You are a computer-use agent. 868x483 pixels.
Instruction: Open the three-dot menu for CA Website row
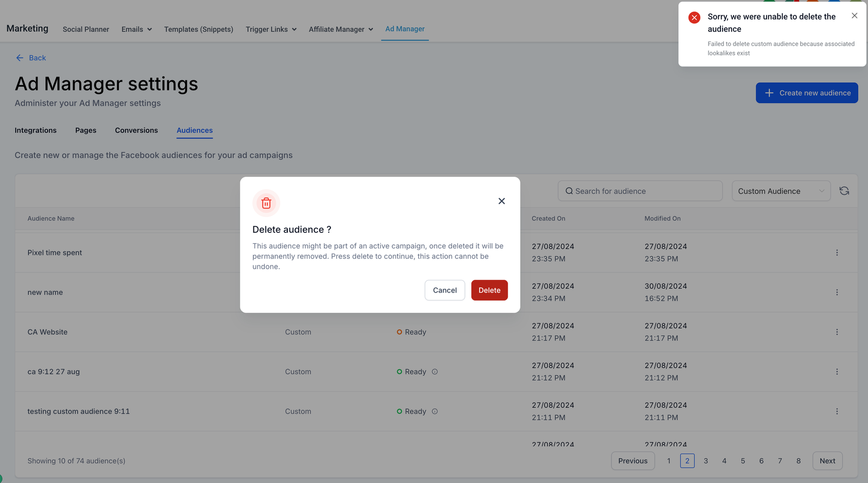(x=837, y=332)
